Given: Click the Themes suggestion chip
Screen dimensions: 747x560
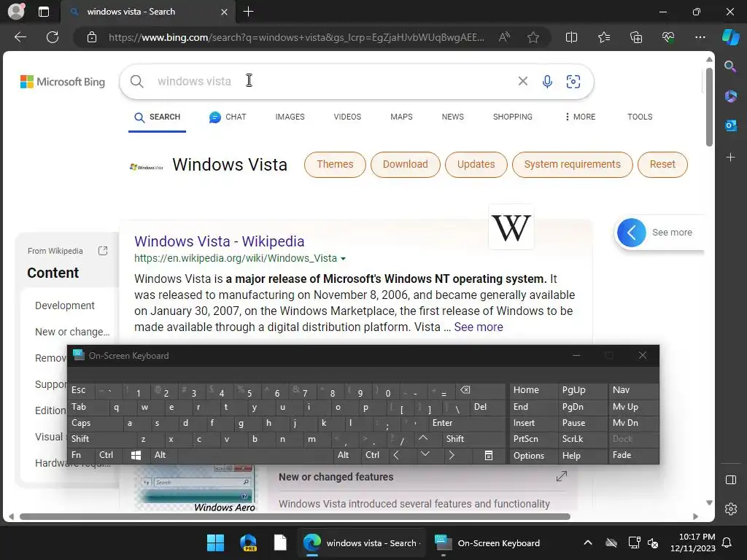Looking at the screenshot, I should pyautogui.click(x=335, y=164).
